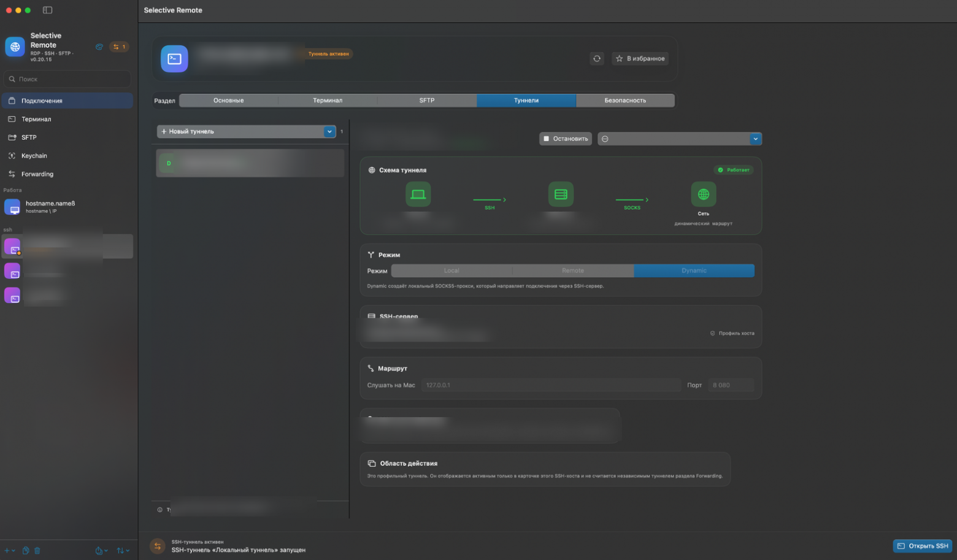The image size is (957, 560).
Task: Switch to the Терминал tab
Action: pos(328,100)
